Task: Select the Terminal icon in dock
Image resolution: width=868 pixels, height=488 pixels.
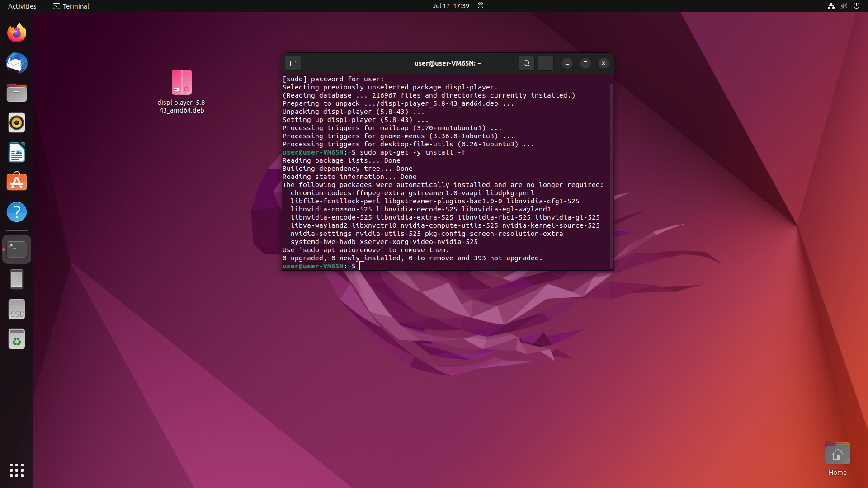Action: click(x=17, y=249)
